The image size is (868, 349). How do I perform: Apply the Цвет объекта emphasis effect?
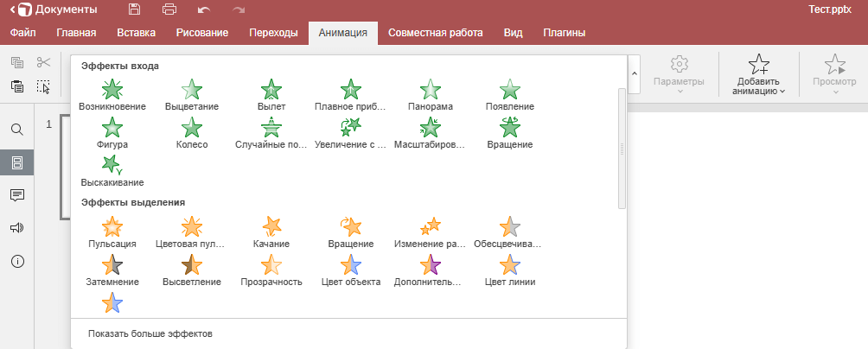pyautogui.click(x=351, y=270)
